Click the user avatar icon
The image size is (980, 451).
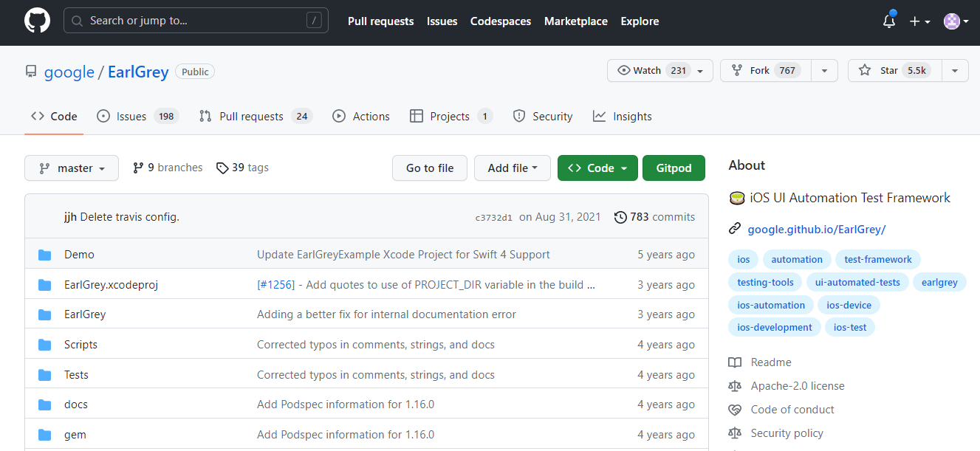coord(951,21)
